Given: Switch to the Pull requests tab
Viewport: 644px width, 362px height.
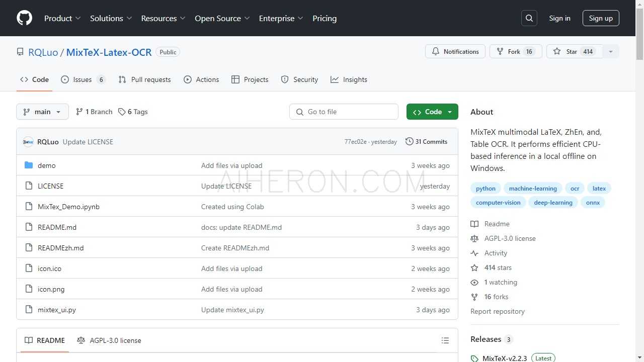Looking at the screenshot, I should (144, 79).
